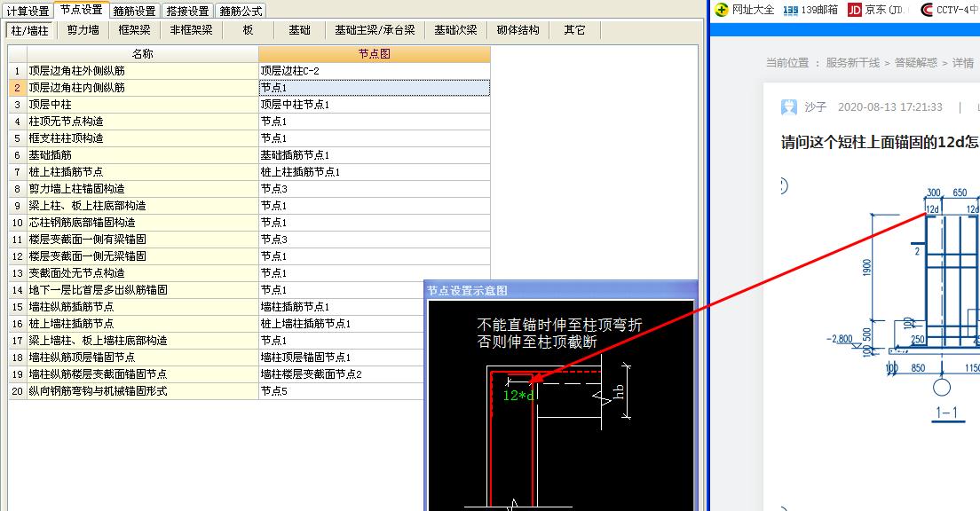Select row 芯柱钢筋底部锚固构造
This screenshot has height=511, width=980.
[x=143, y=223]
